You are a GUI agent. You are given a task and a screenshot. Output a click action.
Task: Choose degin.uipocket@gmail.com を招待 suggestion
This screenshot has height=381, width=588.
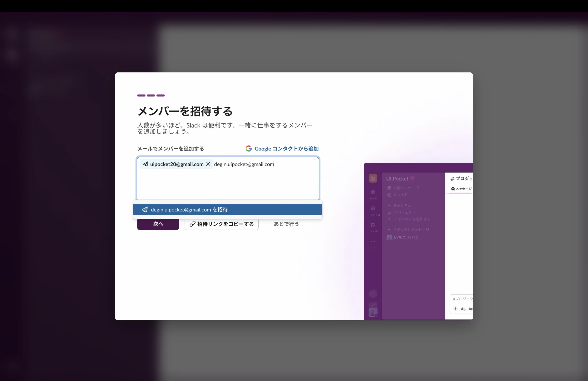click(227, 210)
